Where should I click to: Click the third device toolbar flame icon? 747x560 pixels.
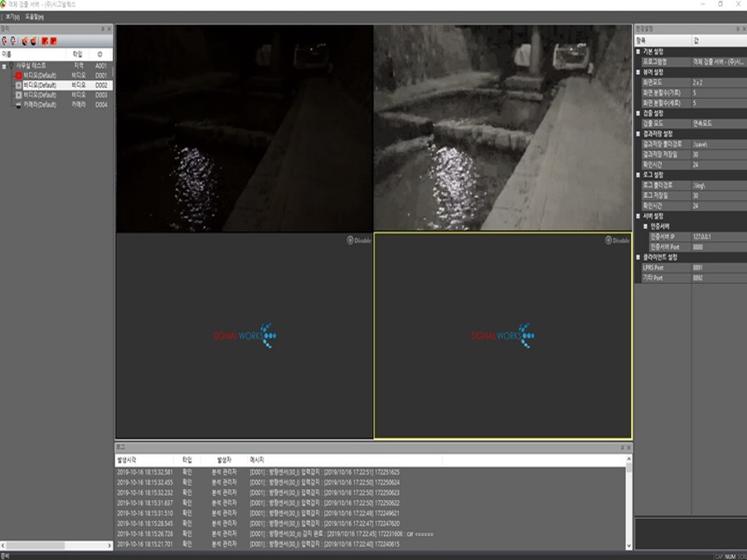tap(25, 41)
